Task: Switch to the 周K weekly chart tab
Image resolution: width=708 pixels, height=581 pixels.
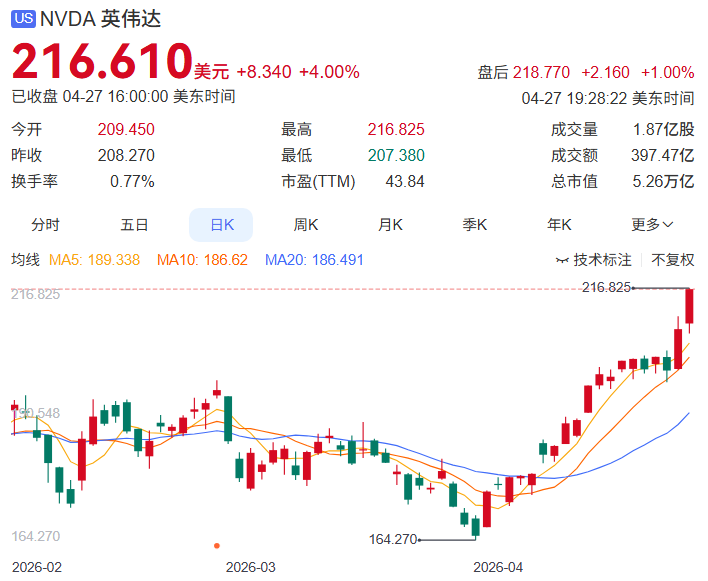Action: [305, 225]
